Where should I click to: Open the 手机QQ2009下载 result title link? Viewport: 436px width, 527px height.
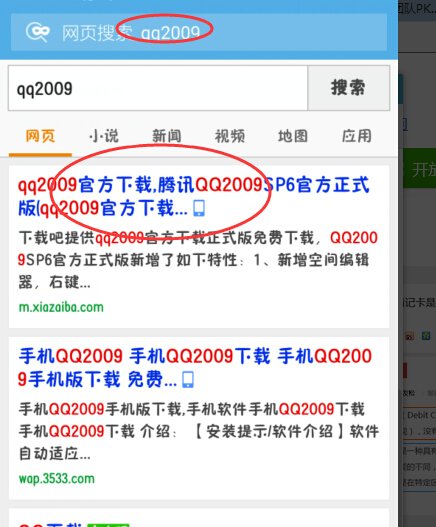[x=195, y=368]
